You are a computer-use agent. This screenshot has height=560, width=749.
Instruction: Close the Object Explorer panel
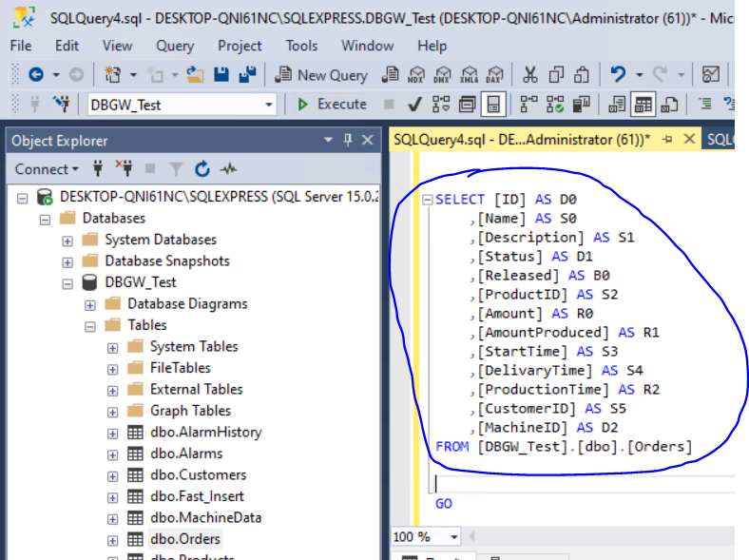(x=367, y=140)
